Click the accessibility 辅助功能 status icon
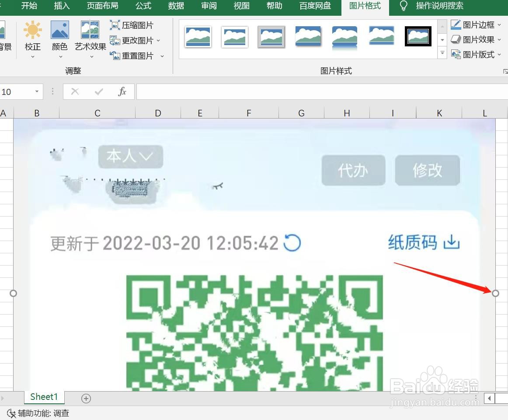Viewport: 508px width, 420px height. tap(11, 413)
